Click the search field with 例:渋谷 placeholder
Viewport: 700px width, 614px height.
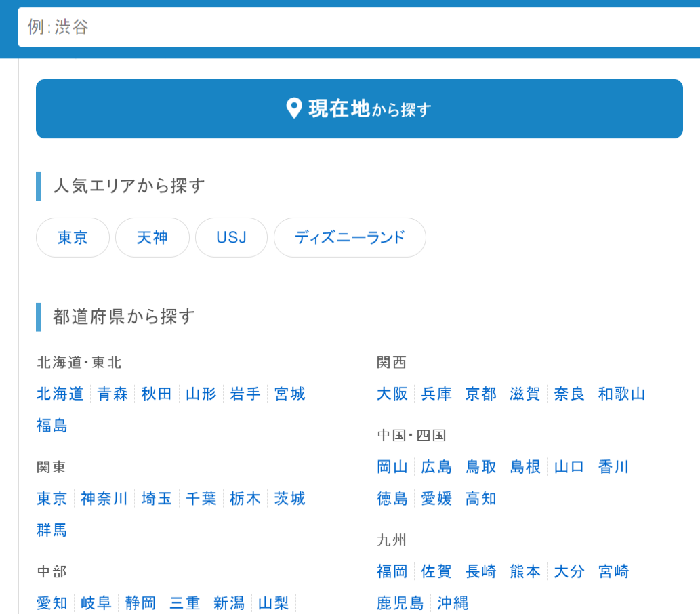click(358, 27)
